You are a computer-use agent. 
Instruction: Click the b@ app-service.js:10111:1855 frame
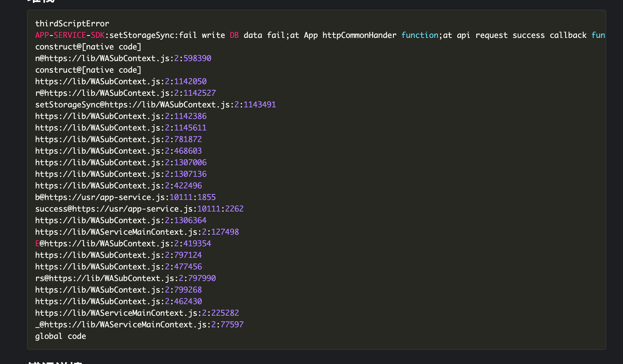click(126, 197)
